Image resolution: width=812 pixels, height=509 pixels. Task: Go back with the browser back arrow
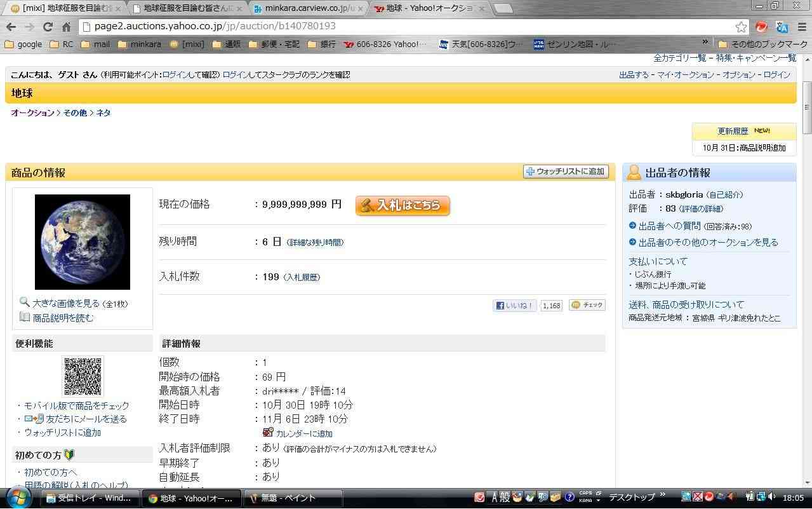pyautogui.click(x=11, y=27)
